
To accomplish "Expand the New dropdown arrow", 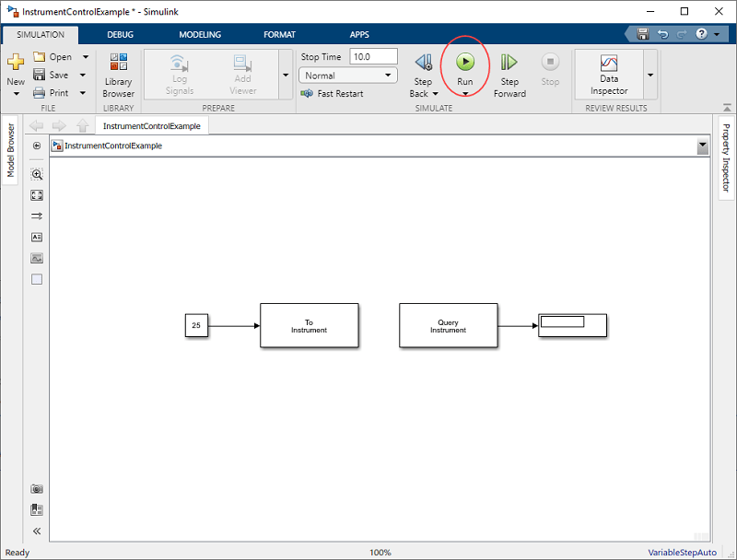I will (x=16, y=94).
